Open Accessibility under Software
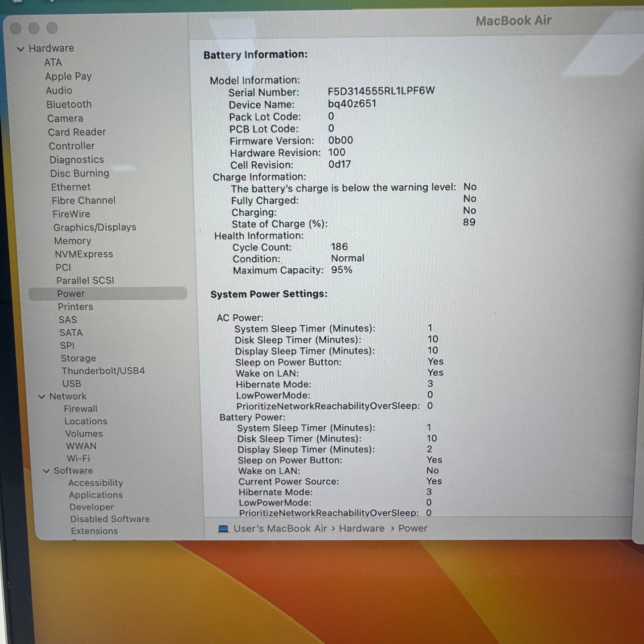The height and width of the screenshot is (644, 644). 96,483
